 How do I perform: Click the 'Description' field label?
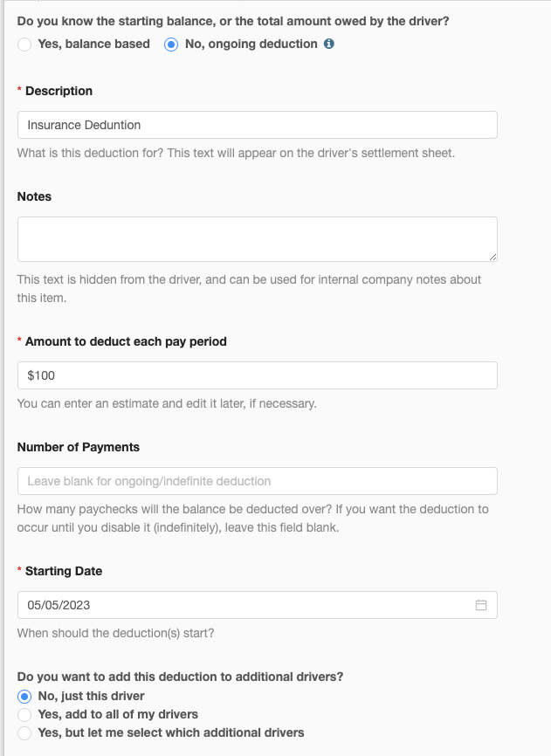pyautogui.click(x=59, y=91)
